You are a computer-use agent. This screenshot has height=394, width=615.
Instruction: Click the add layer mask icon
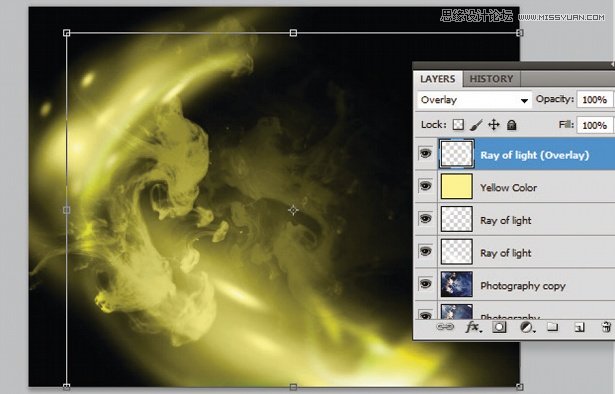tap(499, 327)
